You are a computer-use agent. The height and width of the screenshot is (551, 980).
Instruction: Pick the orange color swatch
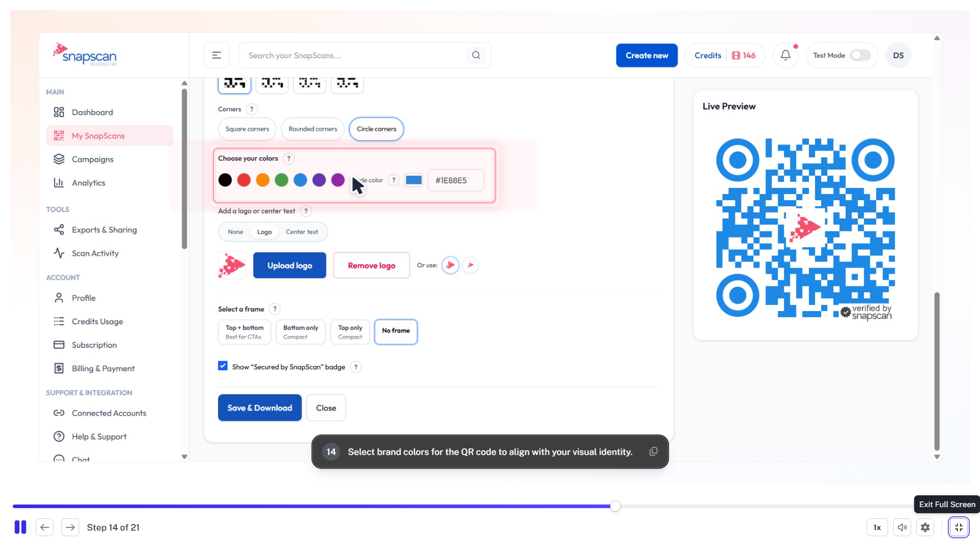coord(262,180)
